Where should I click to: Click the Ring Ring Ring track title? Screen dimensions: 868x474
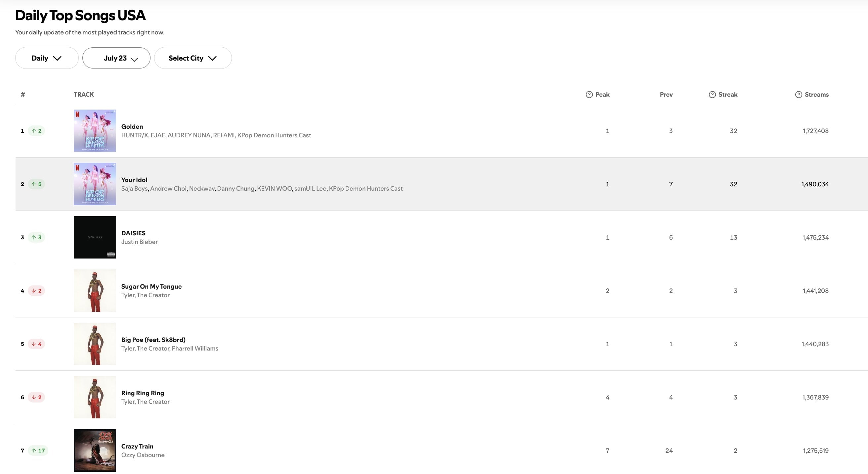point(143,393)
